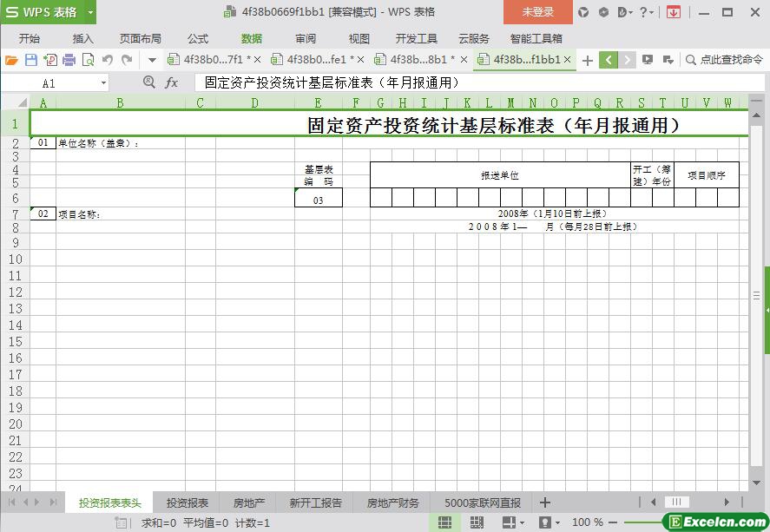Click 点此查找命令 command search box
This screenshot has width=770, height=532.
click(x=724, y=60)
